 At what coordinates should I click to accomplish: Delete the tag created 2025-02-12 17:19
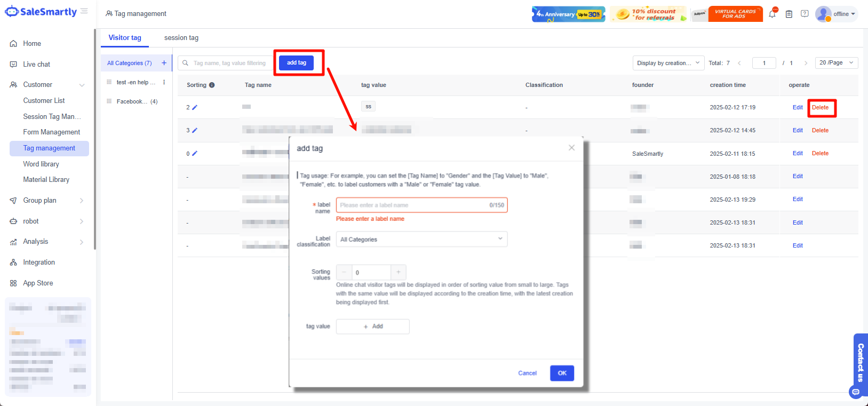(820, 107)
